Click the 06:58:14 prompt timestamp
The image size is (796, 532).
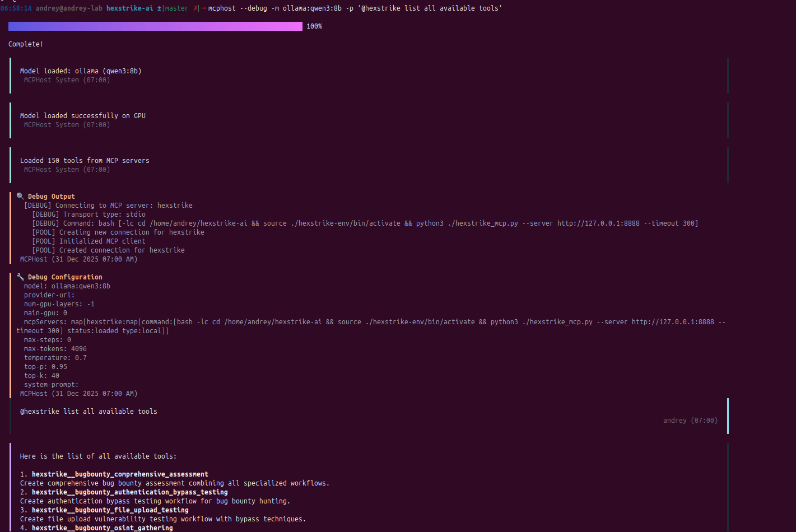pyautogui.click(x=16, y=8)
